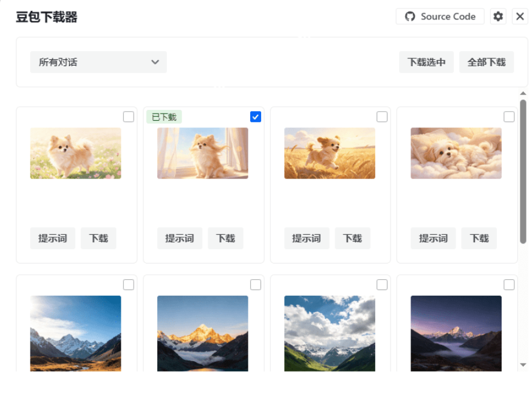Image resolution: width=532 pixels, height=397 pixels.
Task: Open the cloudy green valley thumbnail
Action: [x=330, y=334]
